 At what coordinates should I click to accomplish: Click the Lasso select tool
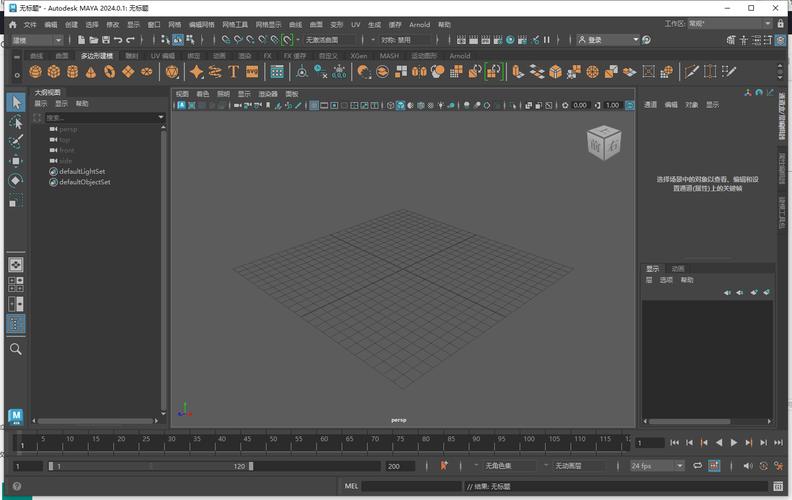(x=16, y=122)
